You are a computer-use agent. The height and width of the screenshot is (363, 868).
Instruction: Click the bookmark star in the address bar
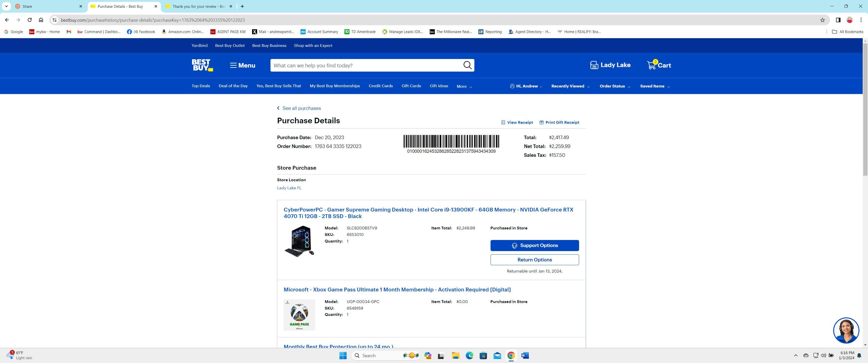822,20
